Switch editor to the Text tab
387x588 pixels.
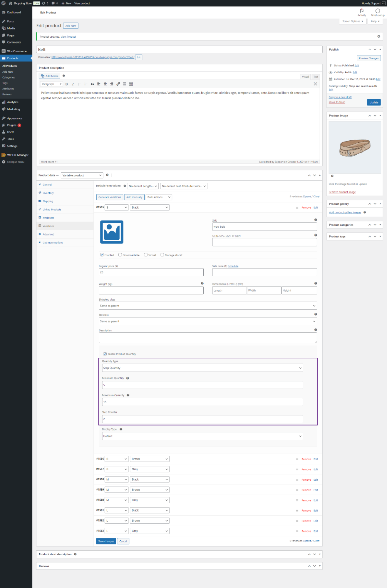316,77
